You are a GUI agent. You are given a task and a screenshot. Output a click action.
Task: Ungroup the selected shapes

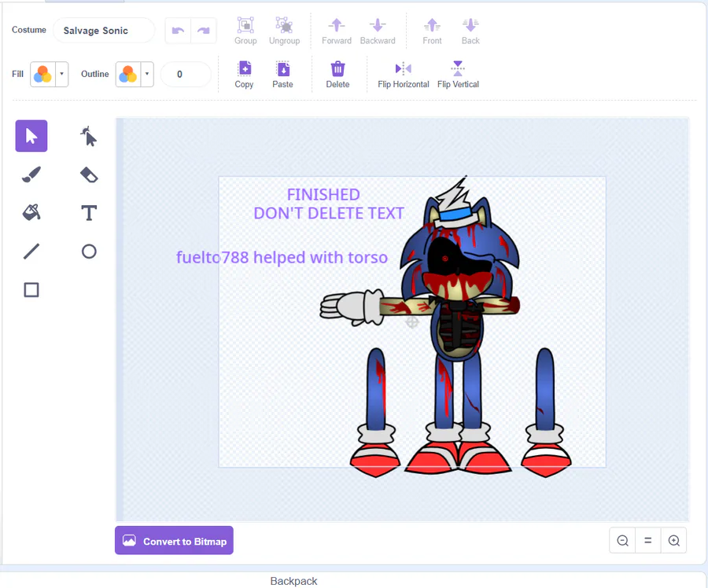point(285,31)
